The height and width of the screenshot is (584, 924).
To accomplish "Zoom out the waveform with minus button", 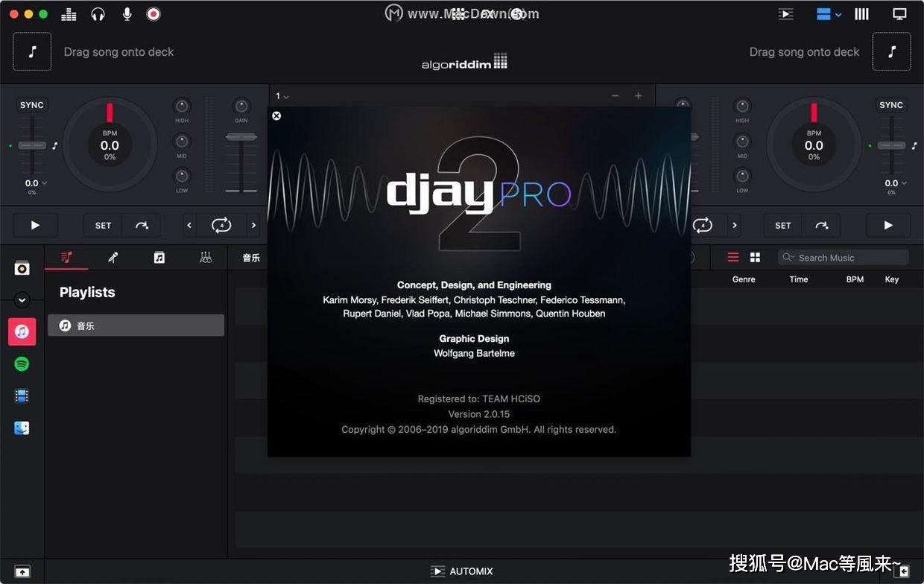I will 615,96.
